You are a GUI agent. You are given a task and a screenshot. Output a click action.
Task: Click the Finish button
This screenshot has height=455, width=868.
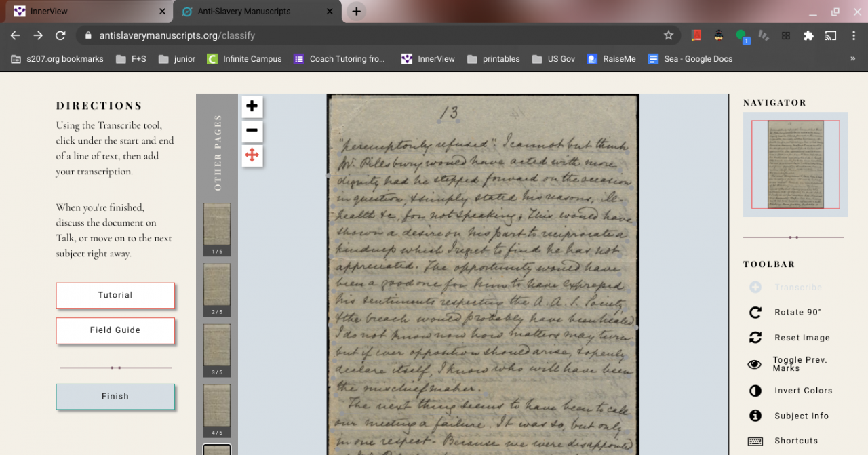pyautogui.click(x=115, y=397)
